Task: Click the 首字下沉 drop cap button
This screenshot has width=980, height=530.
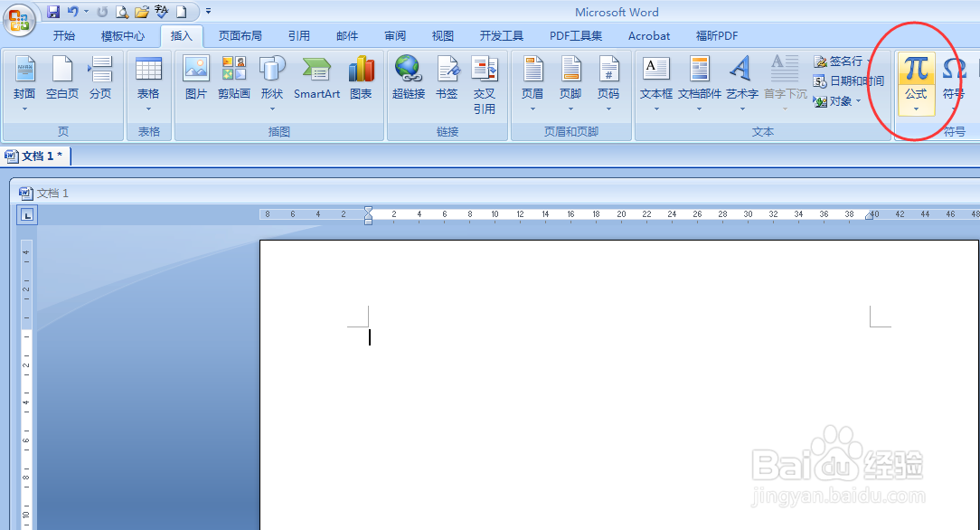Action: [x=785, y=83]
